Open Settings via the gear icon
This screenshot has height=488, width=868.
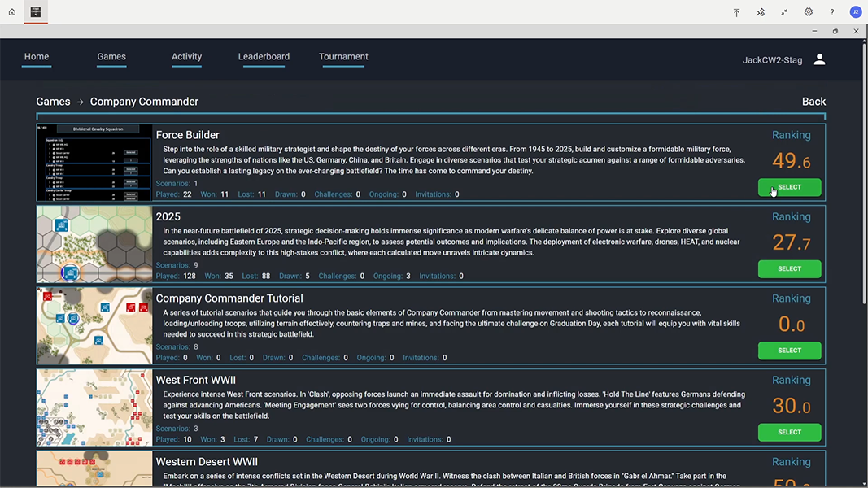point(808,12)
